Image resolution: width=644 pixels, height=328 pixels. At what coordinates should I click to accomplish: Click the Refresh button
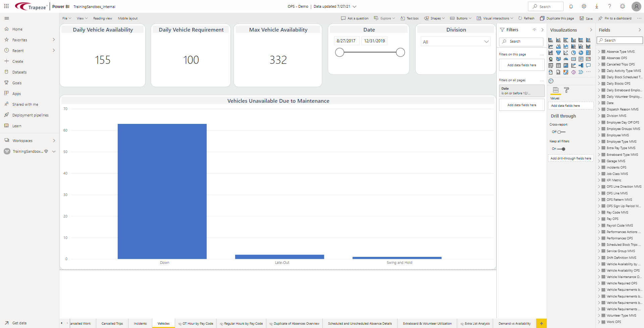(x=526, y=18)
